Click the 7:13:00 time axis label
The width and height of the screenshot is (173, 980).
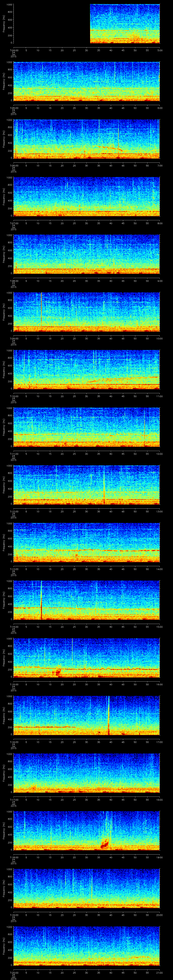click(14, 569)
